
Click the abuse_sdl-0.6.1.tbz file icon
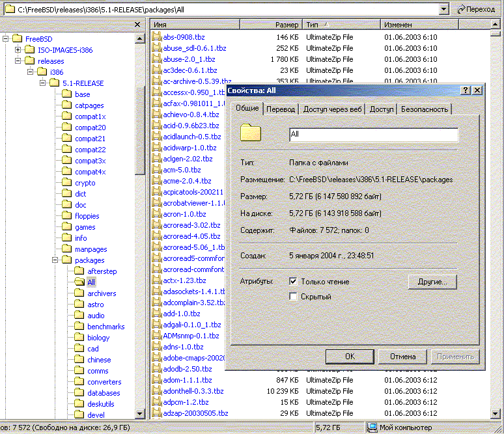(156, 48)
